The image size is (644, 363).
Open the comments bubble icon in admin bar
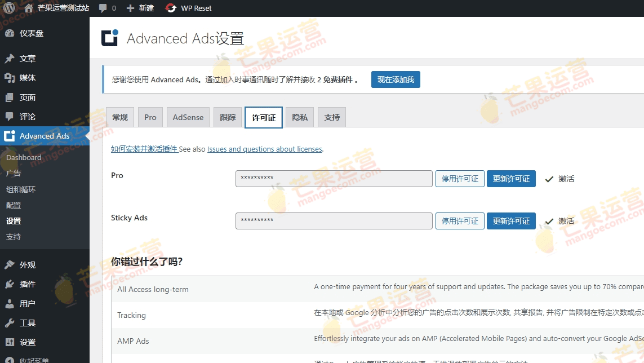pyautogui.click(x=103, y=8)
